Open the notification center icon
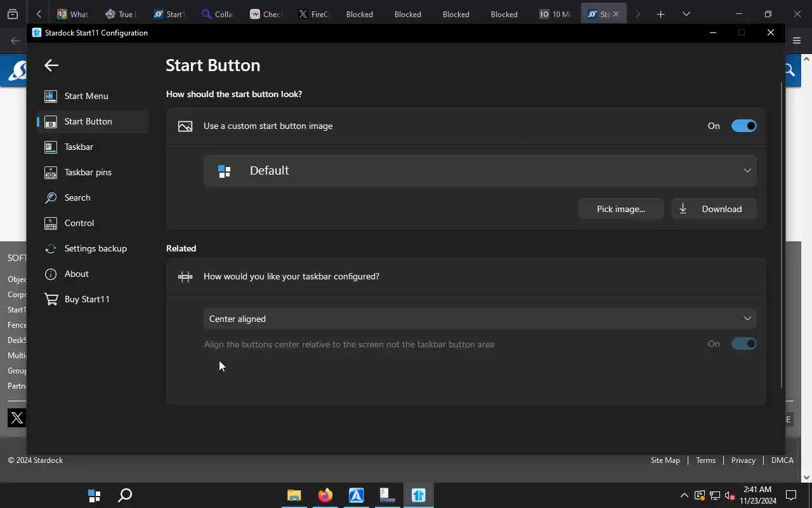 pos(791,495)
